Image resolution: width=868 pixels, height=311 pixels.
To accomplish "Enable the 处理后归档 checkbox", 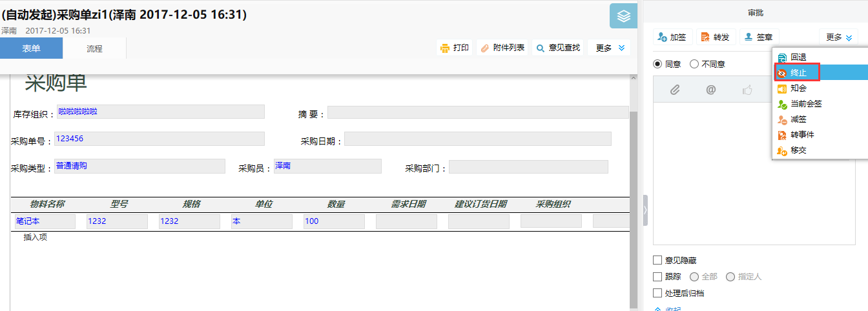I will 657,293.
